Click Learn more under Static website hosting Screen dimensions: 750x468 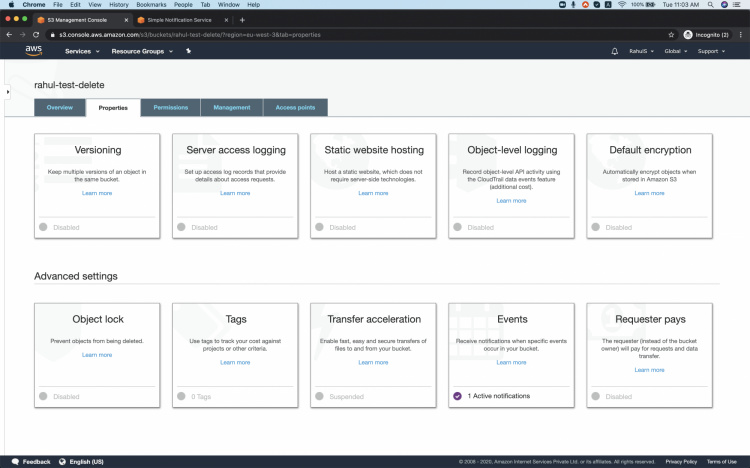click(x=373, y=193)
